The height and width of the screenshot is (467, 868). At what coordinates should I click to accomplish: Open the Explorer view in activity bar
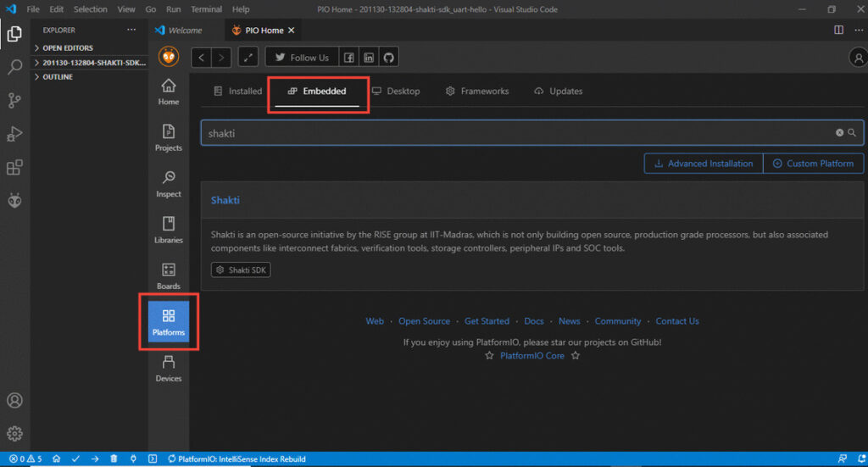coord(14,34)
